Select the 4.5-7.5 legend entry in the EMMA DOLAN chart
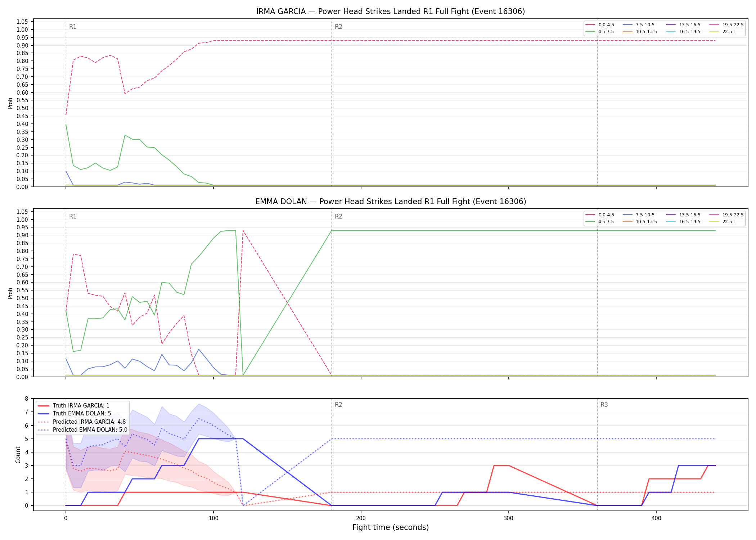The image size is (756, 540). 600,222
